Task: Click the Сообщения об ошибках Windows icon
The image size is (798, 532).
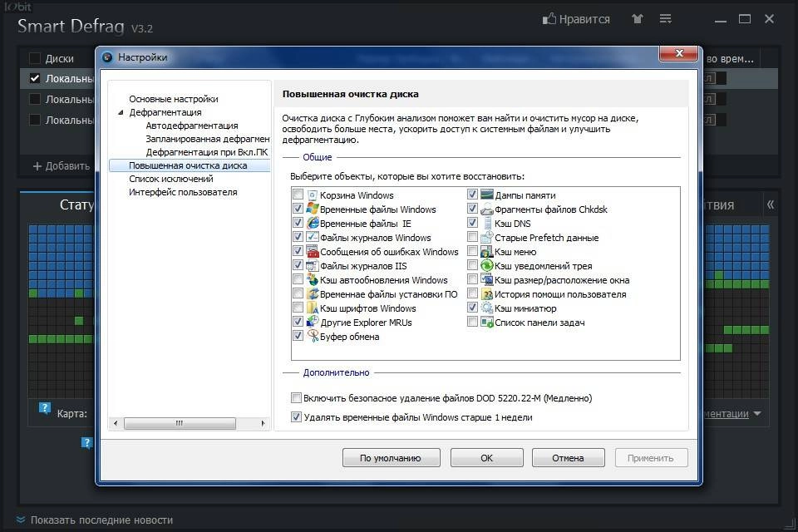Action: click(313, 252)
